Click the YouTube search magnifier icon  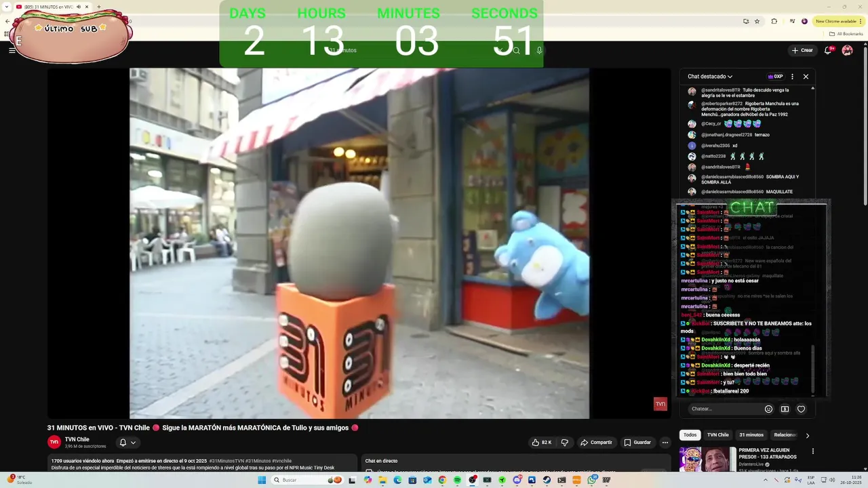point(516,50)
